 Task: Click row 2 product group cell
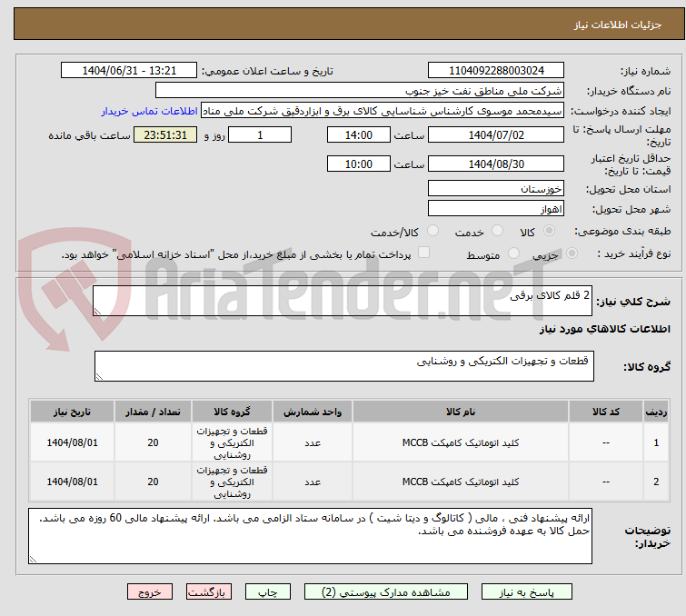pos(232,482)
